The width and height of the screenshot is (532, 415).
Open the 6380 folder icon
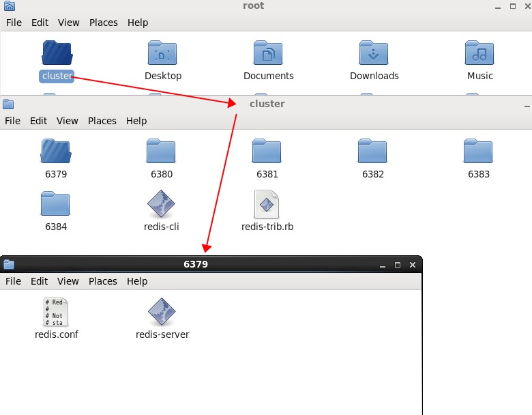(161, 151)
